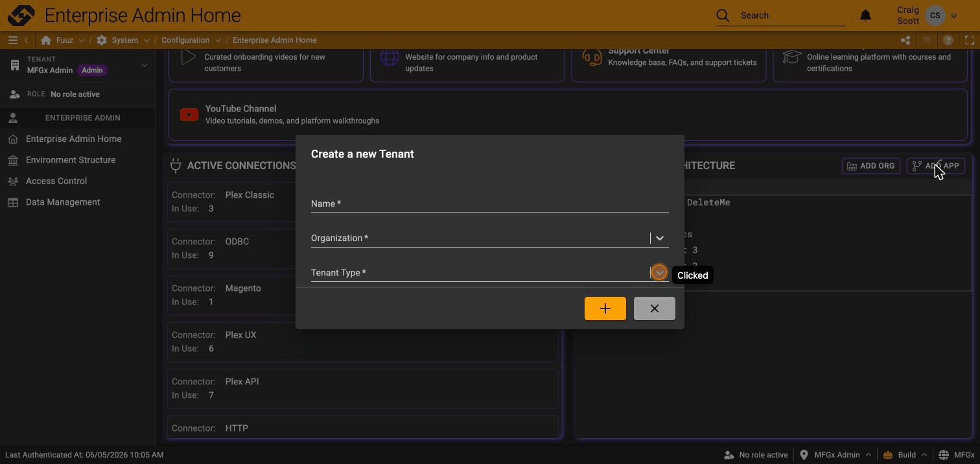The height and width of the screenshot is (464, 980).
Task: Open Environment Structure in sidebar
Action: 71,160
